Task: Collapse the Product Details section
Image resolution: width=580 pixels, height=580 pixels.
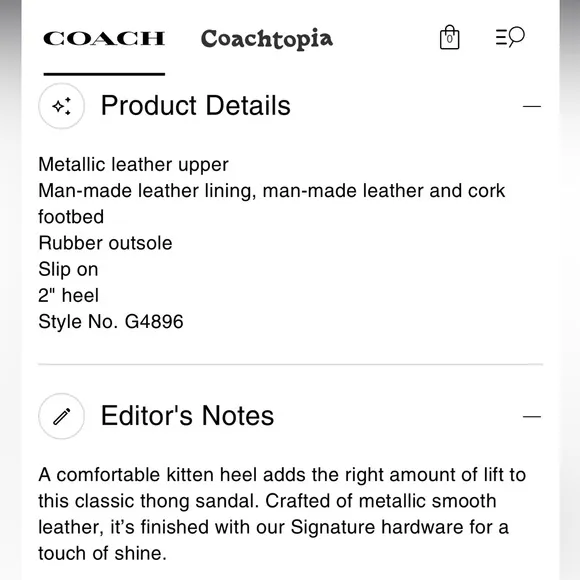Action: pyautogui.click(x=532, y=107)
